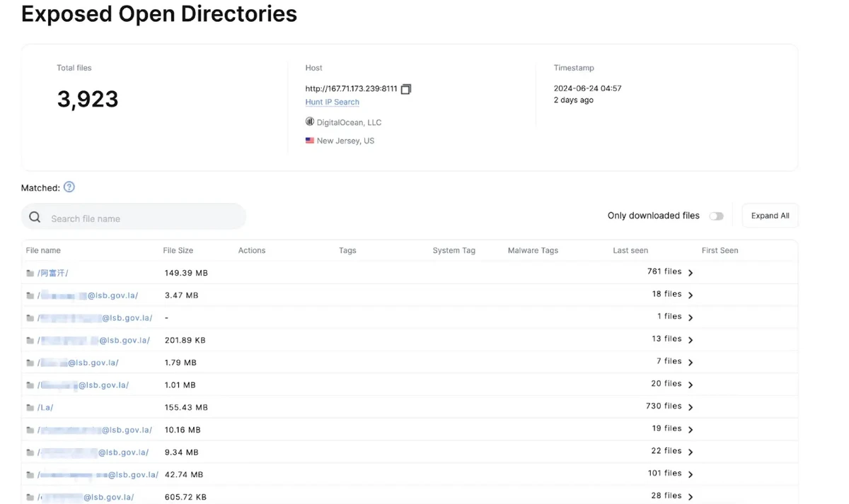Image resolution: width=849 pixels, height=504 pixels.
Task: Open the Hunt IP Search link
Action: [x=332, y=102]
